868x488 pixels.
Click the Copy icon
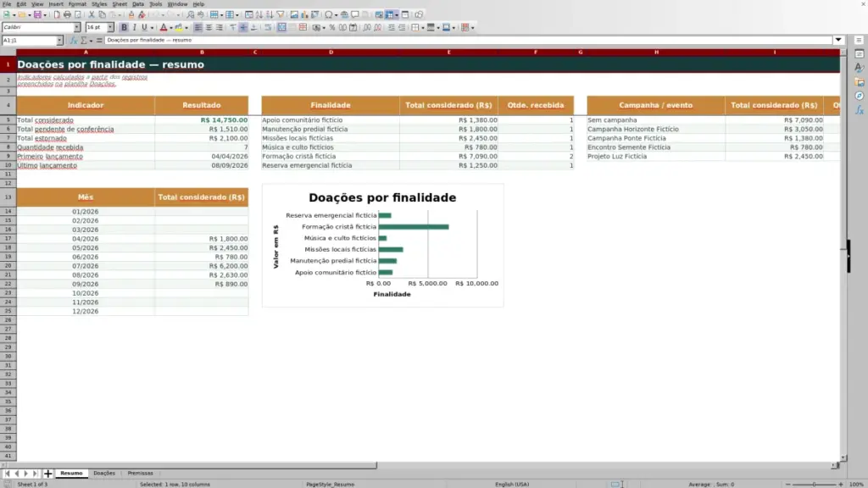[x=103, y=14]
